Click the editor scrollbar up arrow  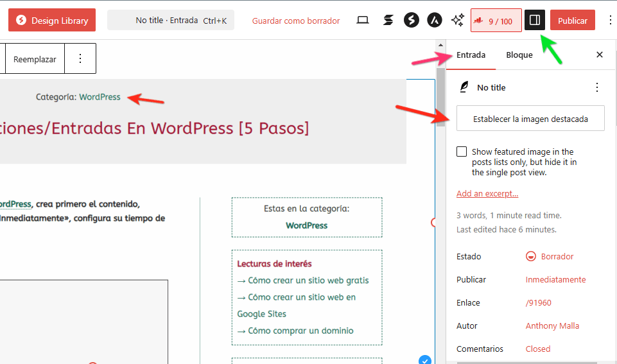tap(440, 45)
